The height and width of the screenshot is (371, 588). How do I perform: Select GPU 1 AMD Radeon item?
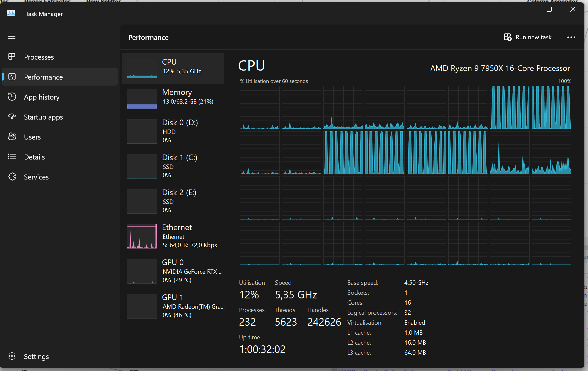click(173, 306)
